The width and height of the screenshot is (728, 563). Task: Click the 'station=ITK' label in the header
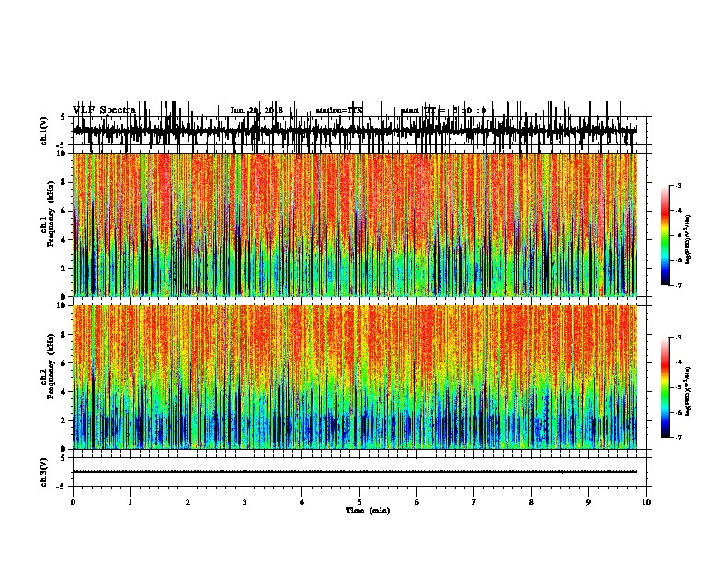[339, 110]
